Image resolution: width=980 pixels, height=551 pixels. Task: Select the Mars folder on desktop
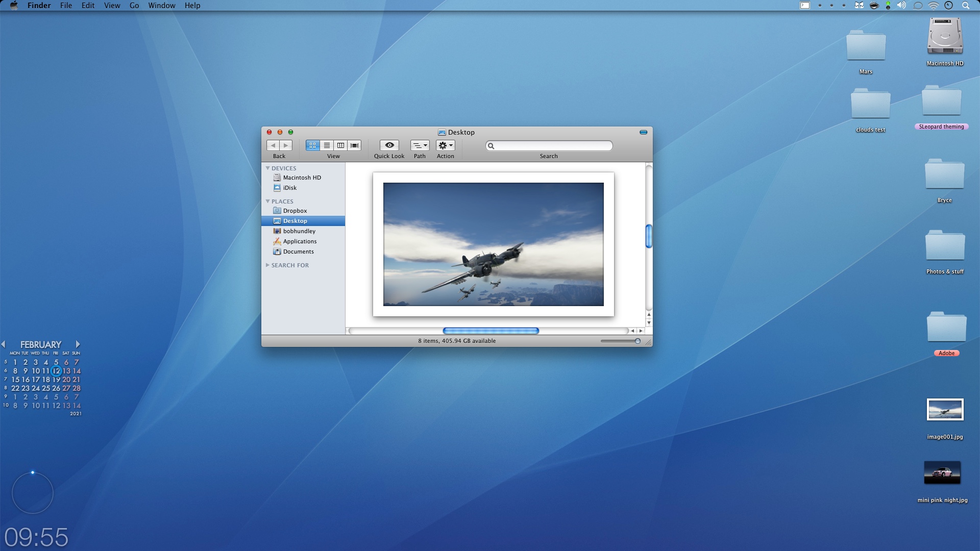866,46
